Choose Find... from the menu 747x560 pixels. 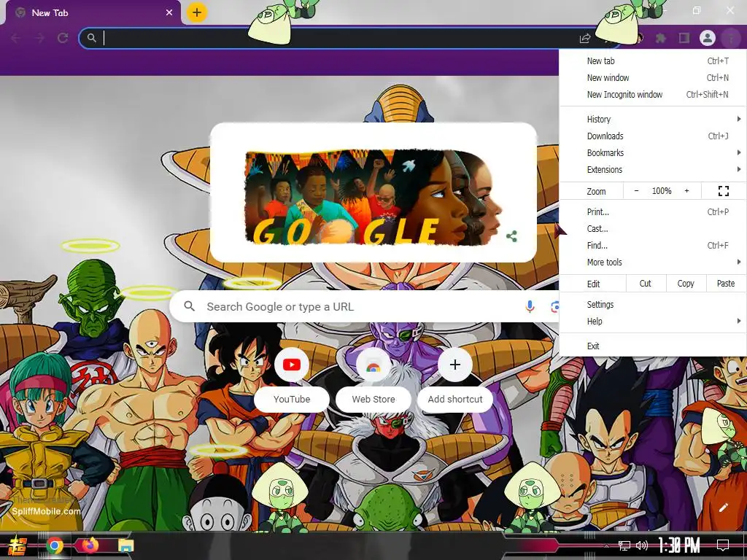(x=653, y=245)
